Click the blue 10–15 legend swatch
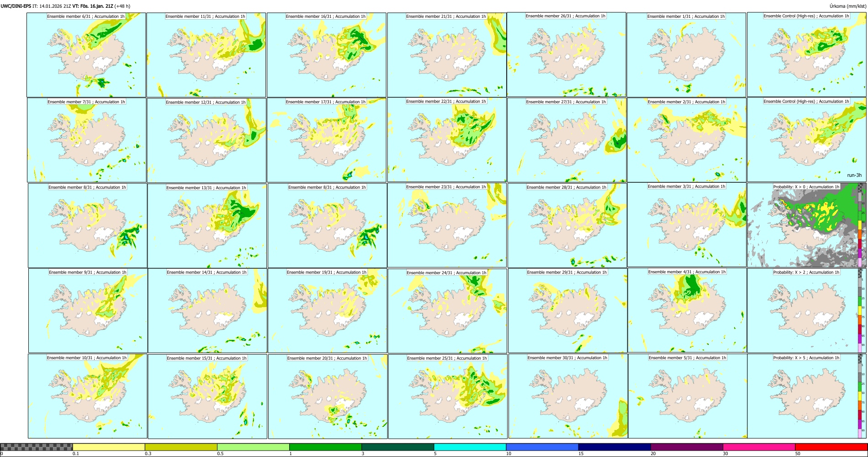 coord(542,447)
